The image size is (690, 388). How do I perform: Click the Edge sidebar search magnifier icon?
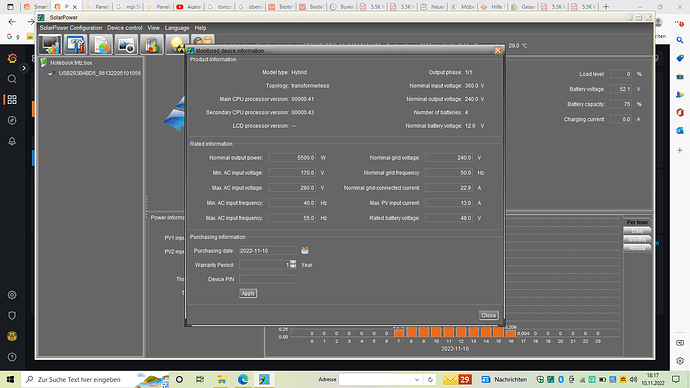point(680,40)
